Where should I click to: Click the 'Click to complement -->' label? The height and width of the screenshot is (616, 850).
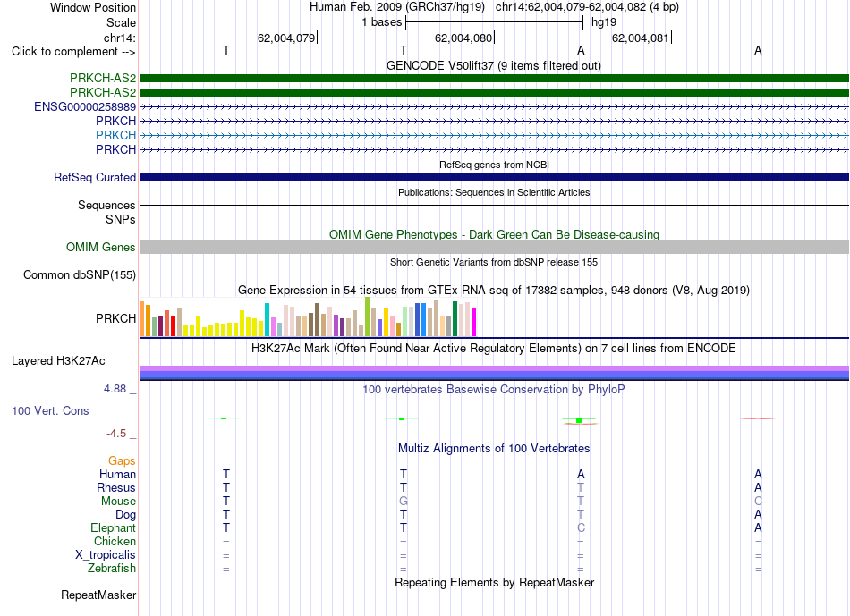click(73, 52)
